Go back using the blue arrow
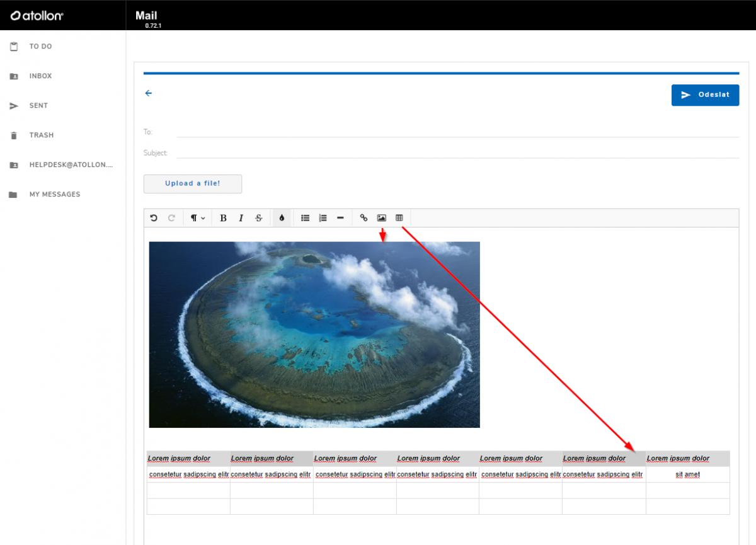The height and width of the screenshot is (545, 756). tap(149, 93)
